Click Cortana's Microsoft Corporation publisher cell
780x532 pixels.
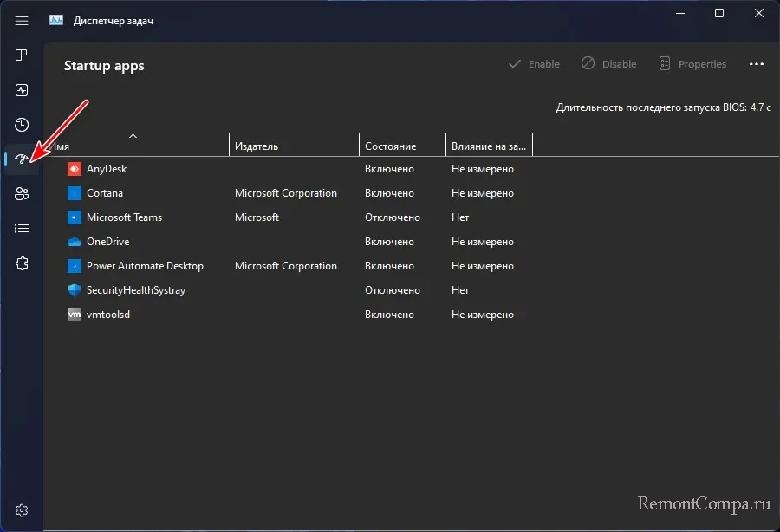point(285,193)
